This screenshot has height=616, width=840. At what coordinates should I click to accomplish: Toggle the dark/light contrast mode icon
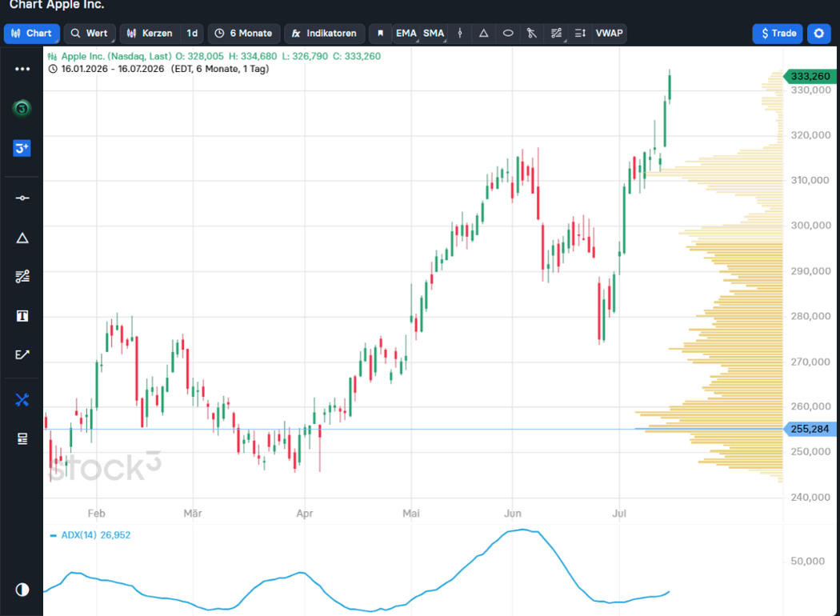click(22, 590)
